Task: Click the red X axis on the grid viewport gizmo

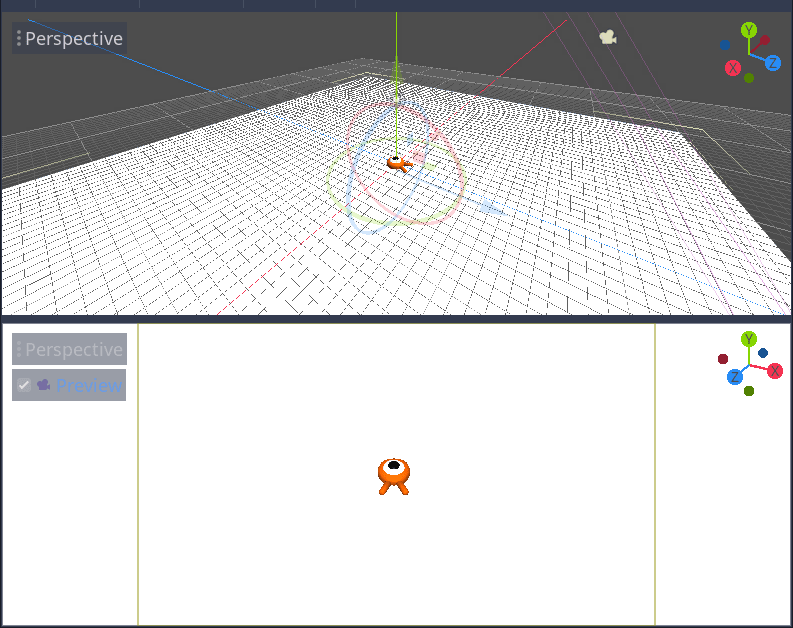Action: point(733,68)
